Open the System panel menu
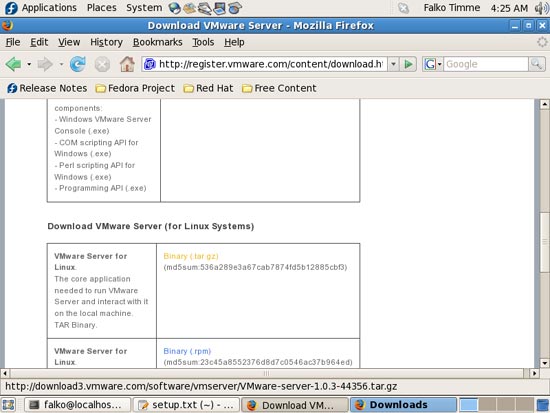The image size is (550, 413). [144, 8]
